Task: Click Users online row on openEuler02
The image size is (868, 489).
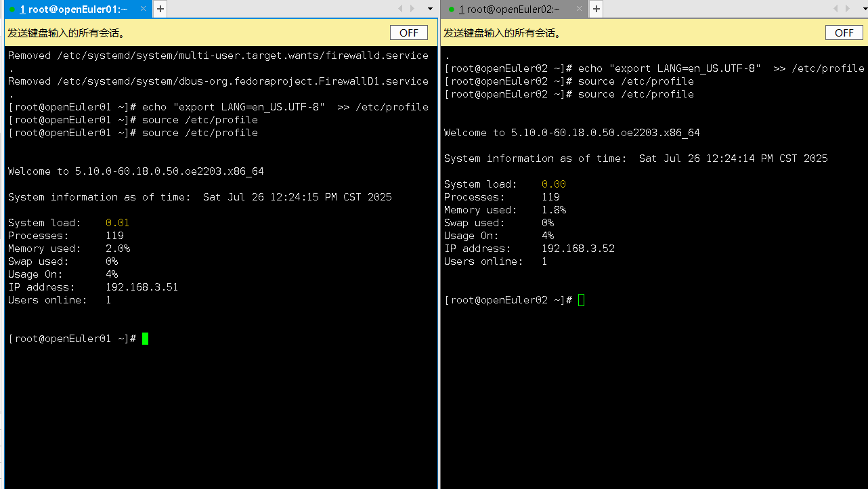Action: click(x=496, y=261)
